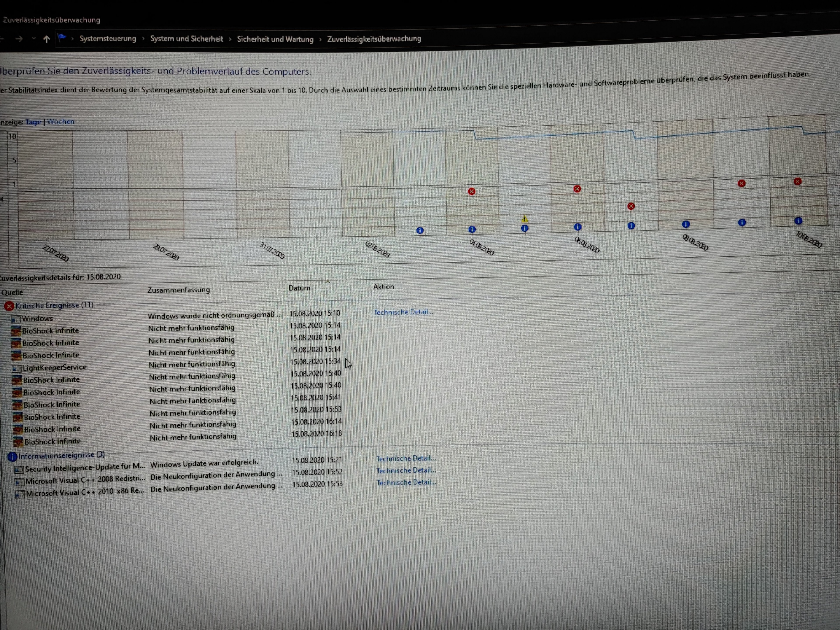Click the lowest red error icon in the chart
The width and height of the screenshot is (840, 630).
[x=631, y=206]
